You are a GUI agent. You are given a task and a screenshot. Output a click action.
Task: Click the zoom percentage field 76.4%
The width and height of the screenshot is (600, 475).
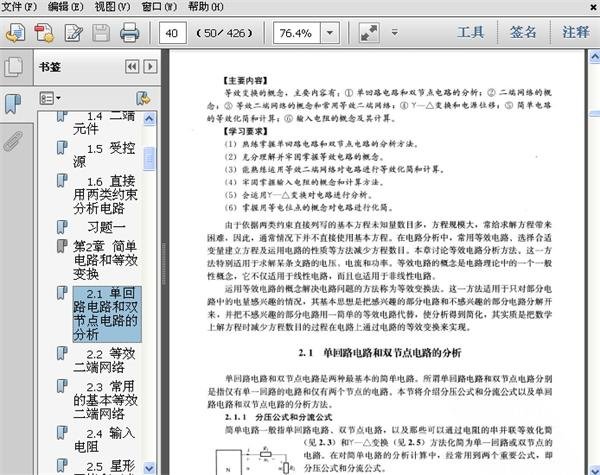click(296, 33)
